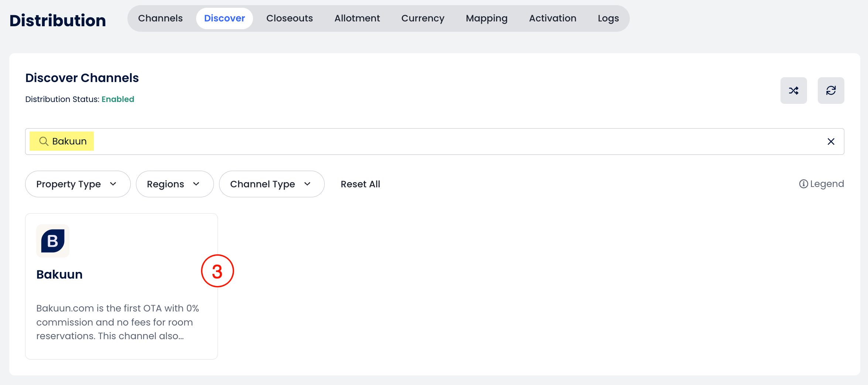Screen dimensions: 868x385
Task: Open the Legend info link
Action: coord(821,184)
